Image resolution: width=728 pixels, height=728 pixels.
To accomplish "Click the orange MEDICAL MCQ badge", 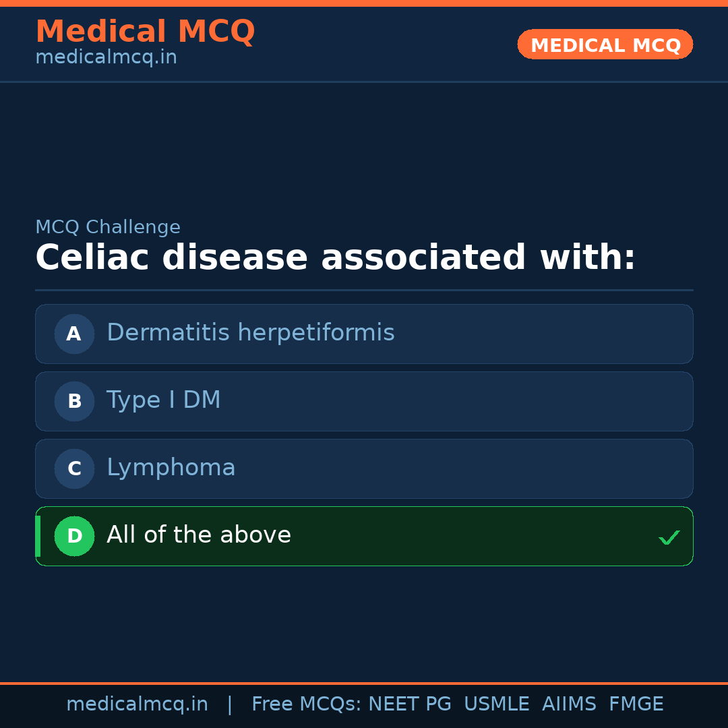I will [605, 44].
